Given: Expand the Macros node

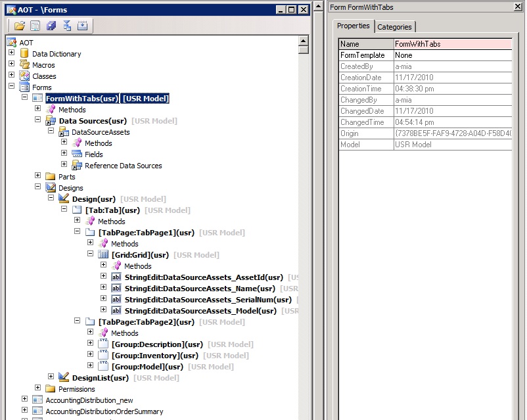Looking at the screenshot, I should point(11,64).
